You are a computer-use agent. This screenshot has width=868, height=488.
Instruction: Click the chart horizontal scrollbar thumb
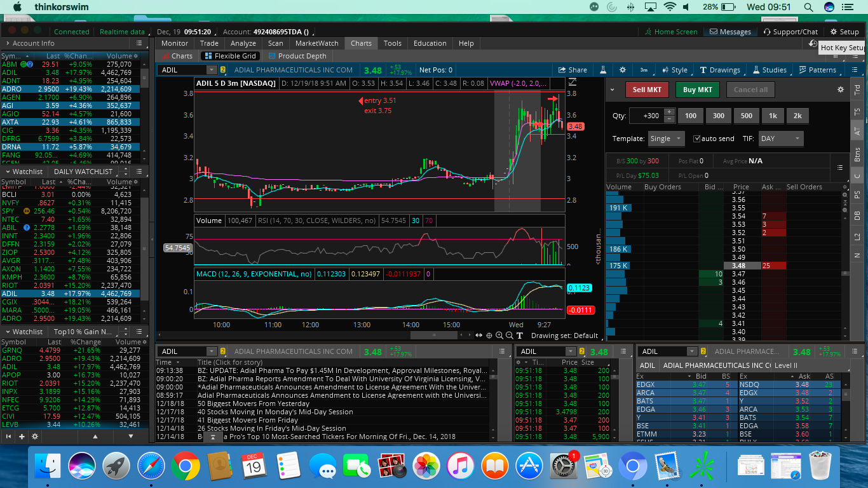pyautogui.click(x=433, y=335)
